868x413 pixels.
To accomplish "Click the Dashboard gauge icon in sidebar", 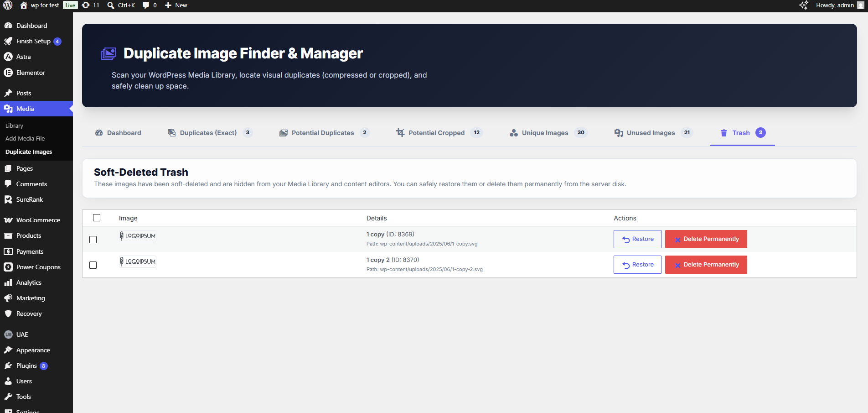I will pyautogui.click(x=8, y=26).
